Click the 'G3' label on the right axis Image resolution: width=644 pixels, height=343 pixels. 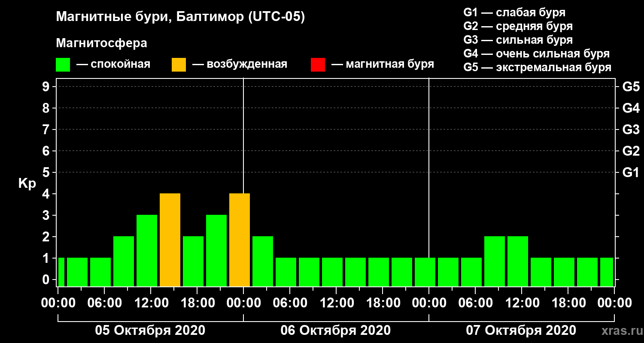click(x=631, y=129)
